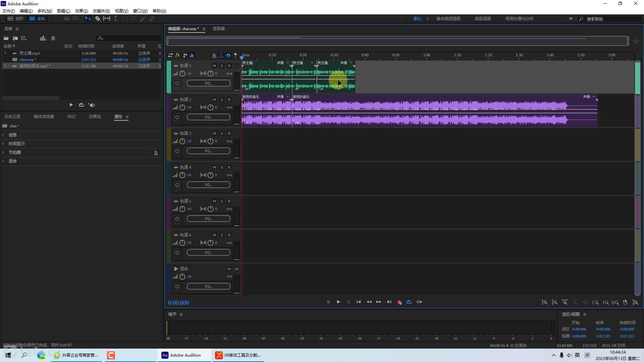
Task: Expand the 信息 section
Action: pyautogui.click(x=3, y=135)
